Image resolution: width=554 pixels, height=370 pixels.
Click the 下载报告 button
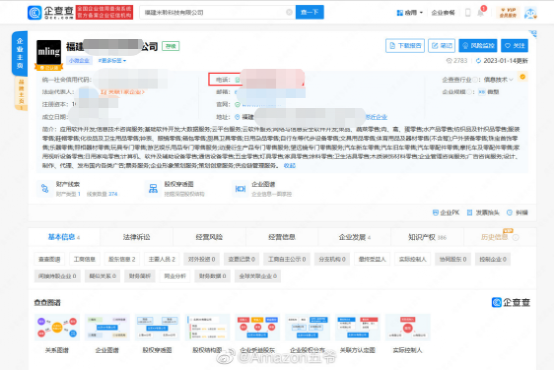(405, 46)
